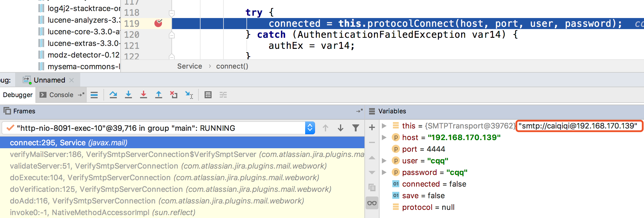
Task: Collapse the try block fold marker line 118
Action: pos(172,13)
